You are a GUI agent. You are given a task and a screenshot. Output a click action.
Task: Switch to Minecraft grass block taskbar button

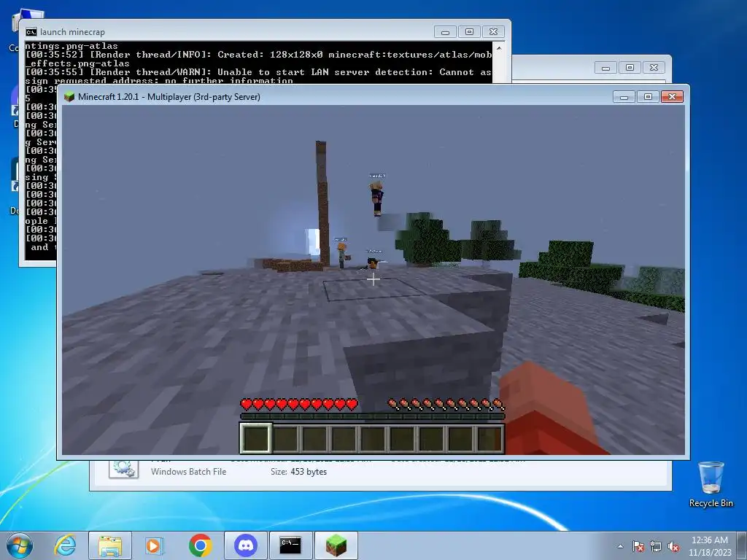point(336,545)
